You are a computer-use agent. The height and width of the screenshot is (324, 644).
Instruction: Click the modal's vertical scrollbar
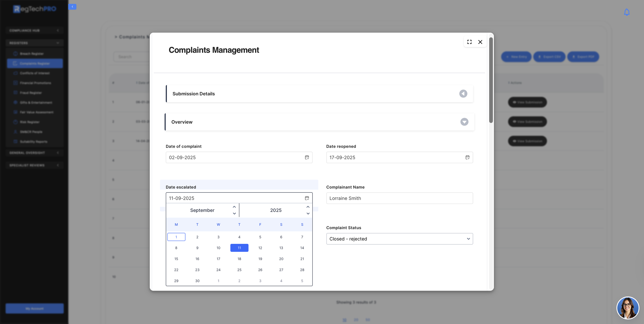491,80
